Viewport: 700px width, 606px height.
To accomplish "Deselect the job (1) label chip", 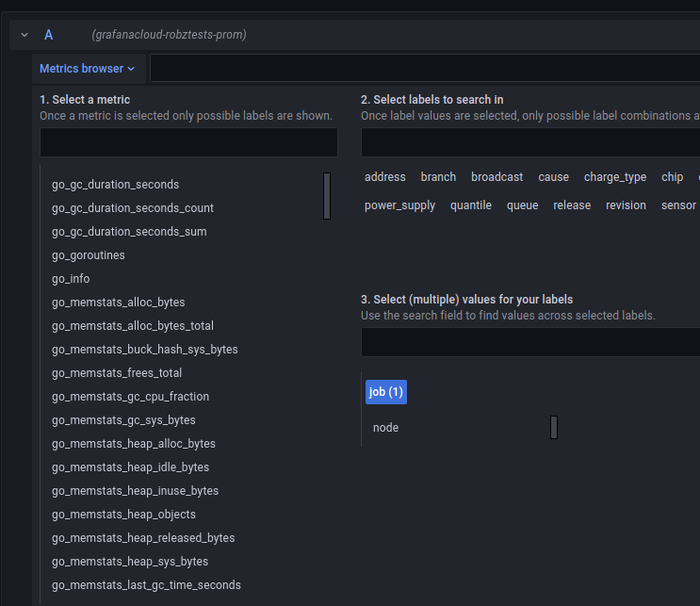I will [x=386, y=392].
